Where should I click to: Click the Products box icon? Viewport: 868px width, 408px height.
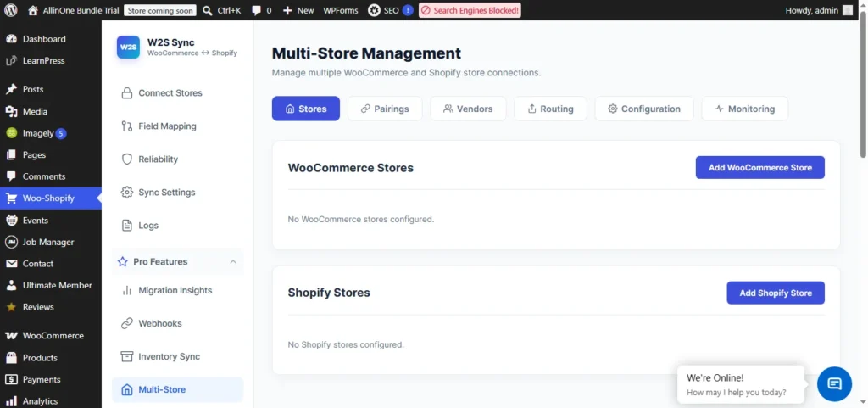click(11, 358)
